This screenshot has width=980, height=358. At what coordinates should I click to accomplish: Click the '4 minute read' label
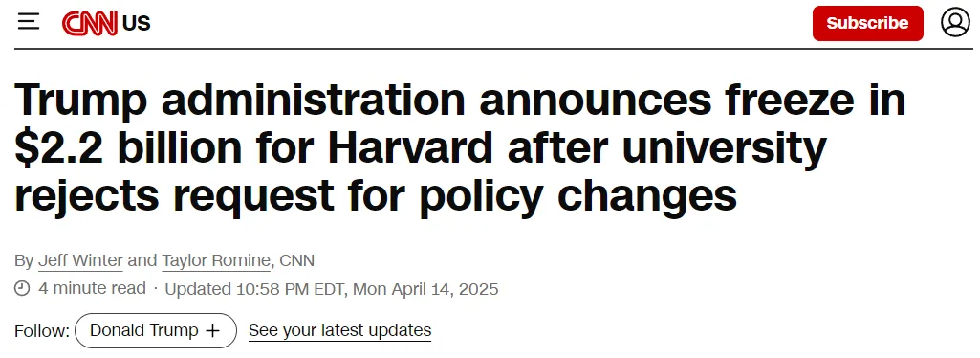[92, 288]
